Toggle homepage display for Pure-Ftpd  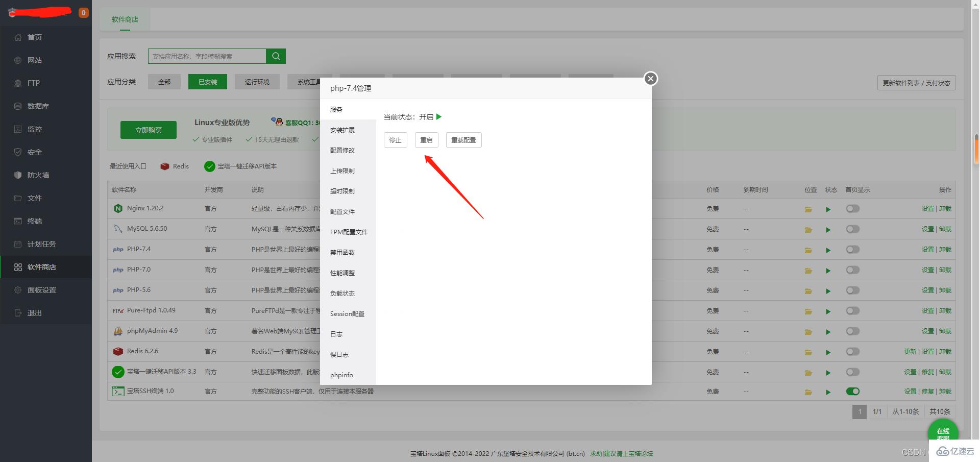(852, 310)
